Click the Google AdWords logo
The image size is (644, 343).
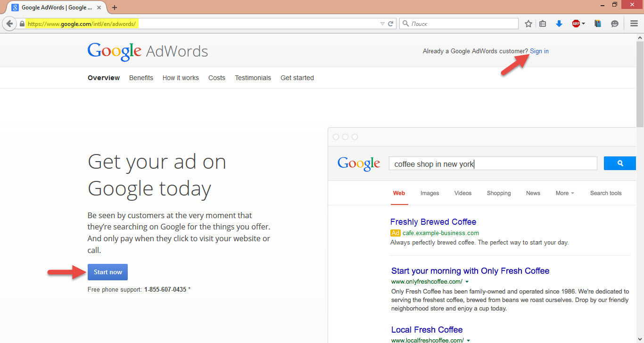point(148,51)
